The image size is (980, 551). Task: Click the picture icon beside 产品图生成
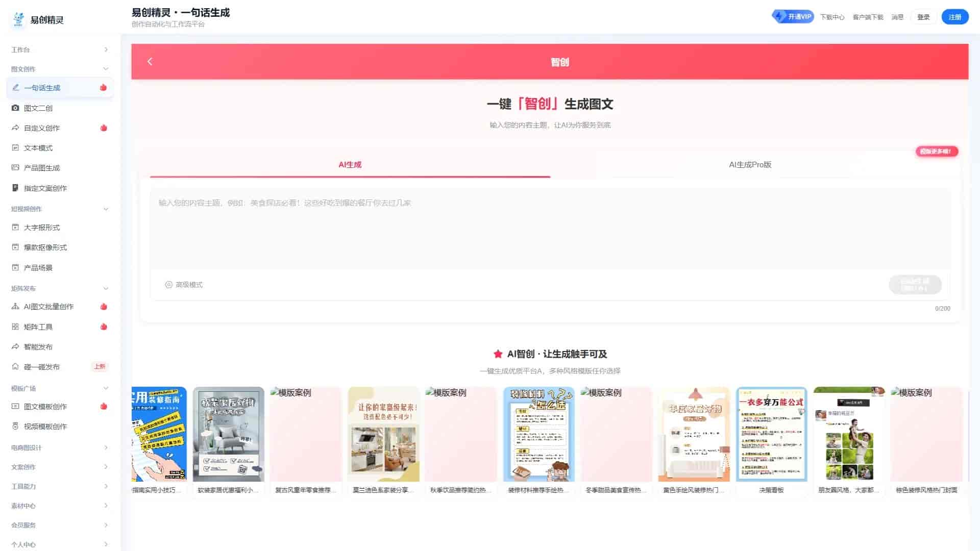(15, 168)
